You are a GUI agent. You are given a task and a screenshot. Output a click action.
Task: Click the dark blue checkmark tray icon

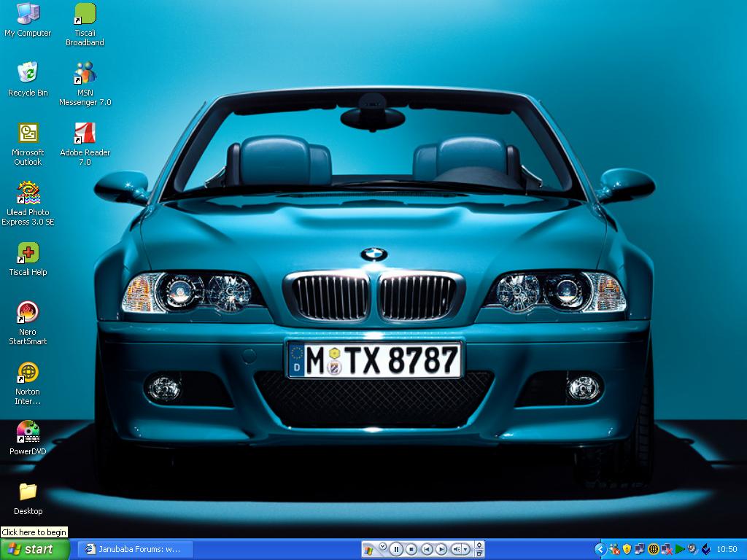(705, 550)
